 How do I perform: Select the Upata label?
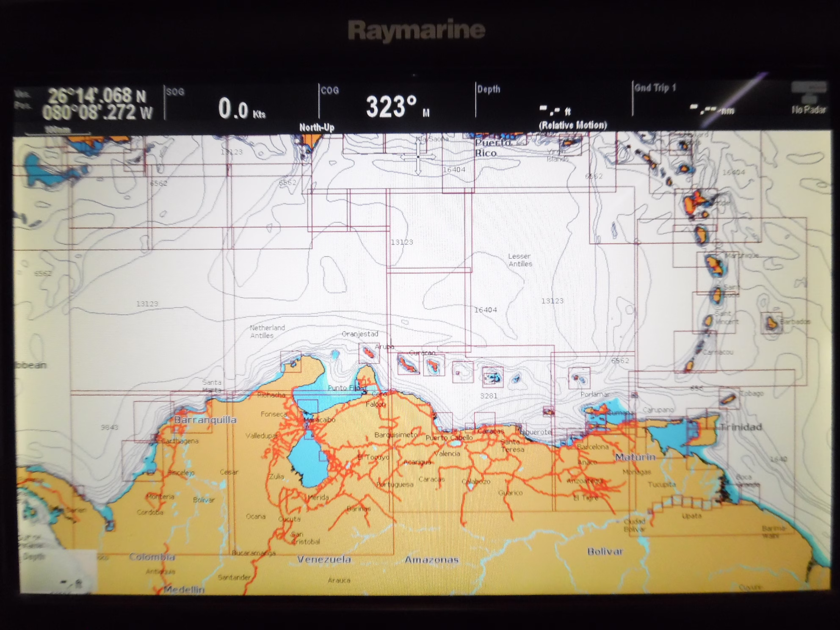click(x=692, y=516)
